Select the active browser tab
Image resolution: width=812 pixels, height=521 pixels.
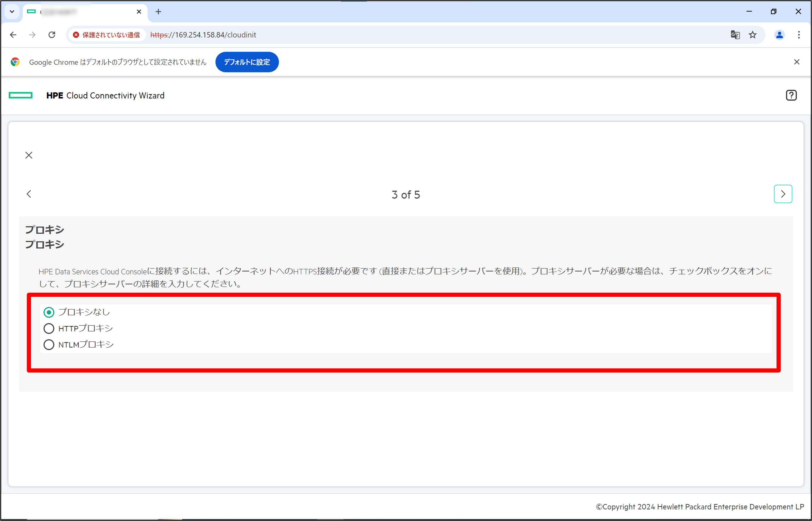click(85, 13)
